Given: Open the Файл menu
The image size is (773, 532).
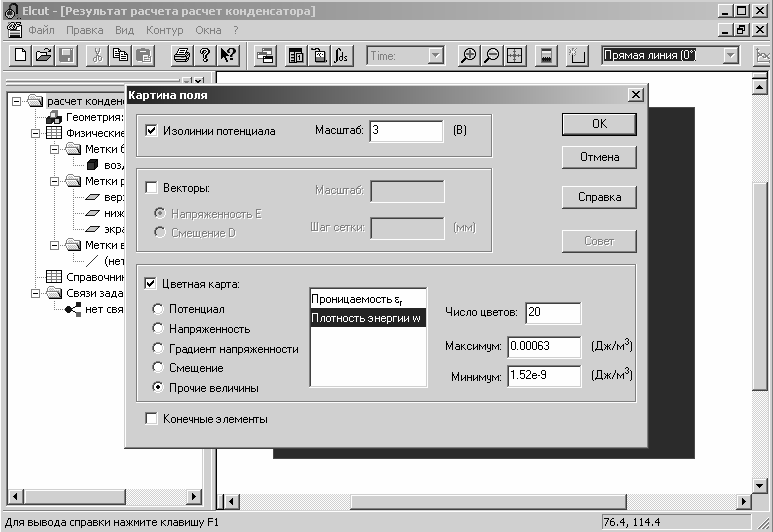Looking at the screenshot, I should 41,31.
